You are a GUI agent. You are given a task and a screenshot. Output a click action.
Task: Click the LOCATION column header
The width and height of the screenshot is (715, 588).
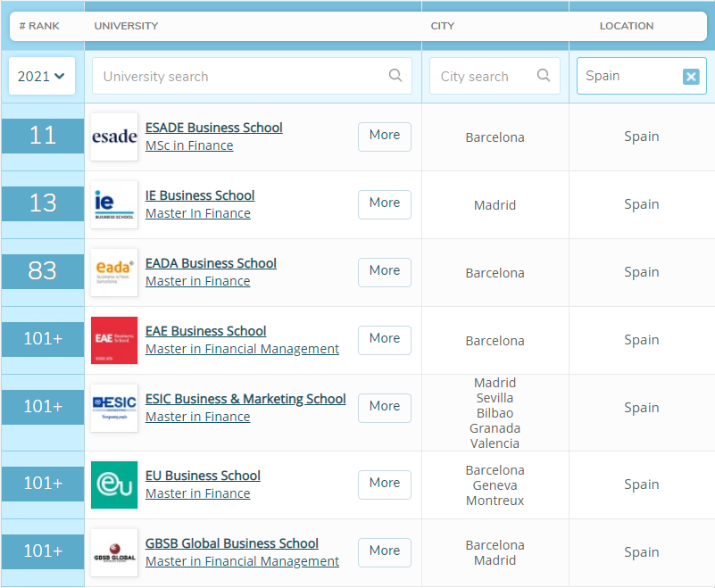pyautogui.click(x=626, y=26)
